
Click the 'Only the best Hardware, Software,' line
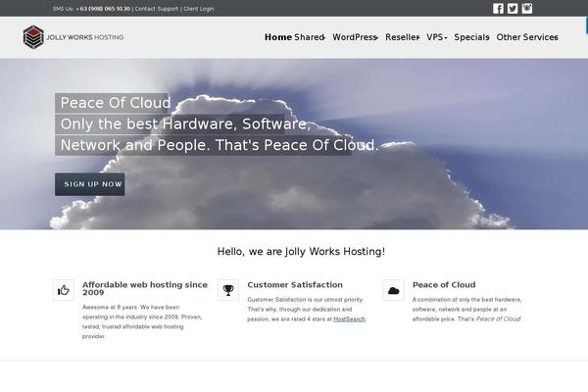[185, 124]
